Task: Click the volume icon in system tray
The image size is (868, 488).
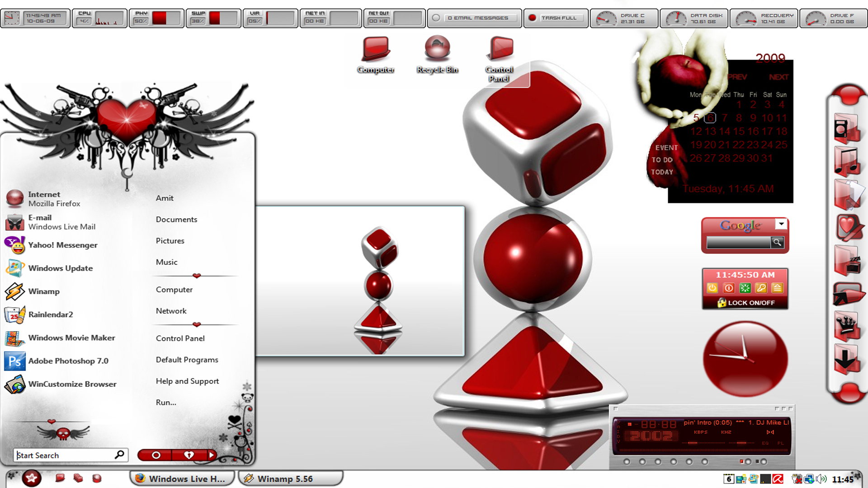Action: [x=821, y=479]
